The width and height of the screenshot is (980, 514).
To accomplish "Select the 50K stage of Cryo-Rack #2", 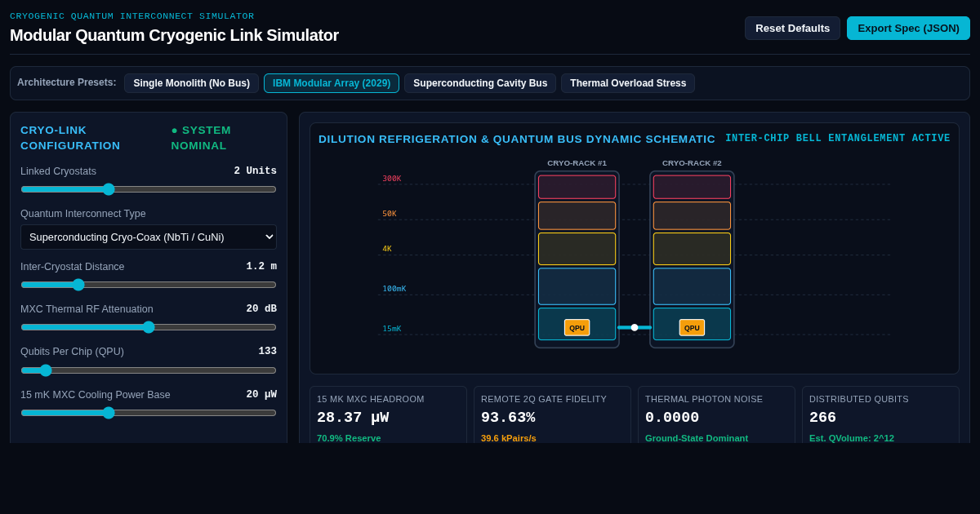I will click(692, 216).
